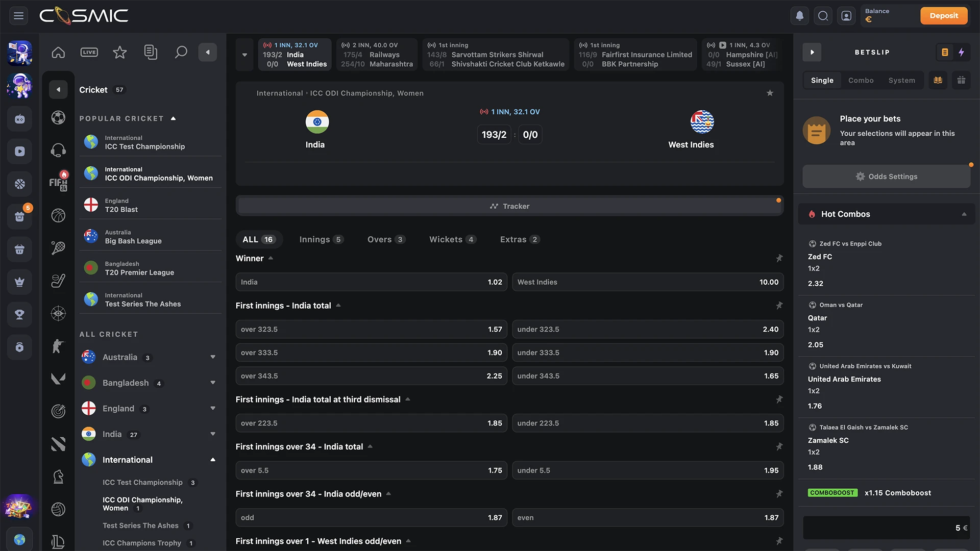The height and width of the screenshot is (551, 980).
Task: Open the crown icon in left rail
Action: click(20, 282)
